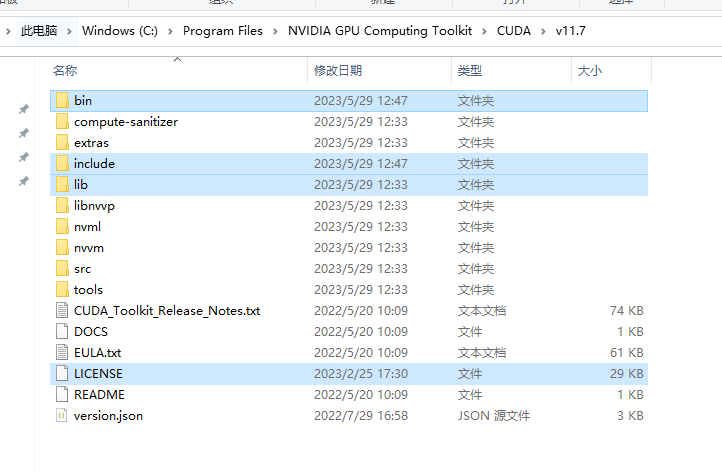Screen dimensions: 722x472
Task: Click the JSON 源文件 type cell
Action: [494, 416]
